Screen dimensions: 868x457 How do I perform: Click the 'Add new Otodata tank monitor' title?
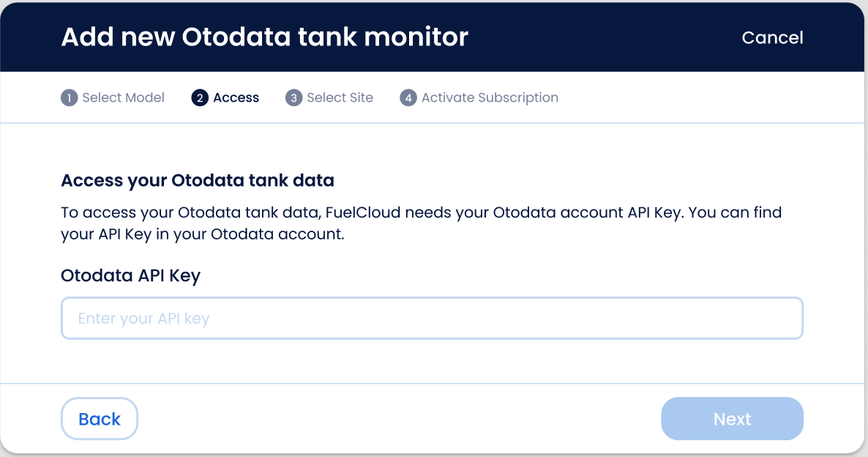(x=265, y=37)
